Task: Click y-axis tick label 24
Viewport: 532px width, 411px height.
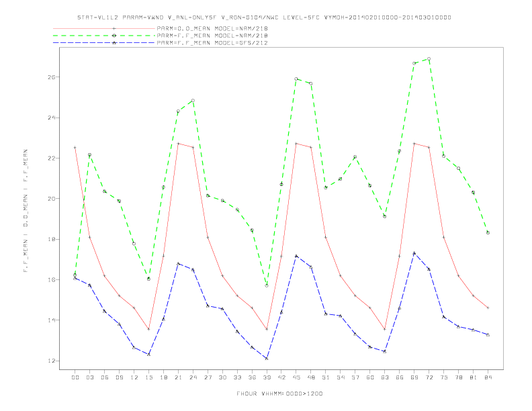Action: pos(51,118)
